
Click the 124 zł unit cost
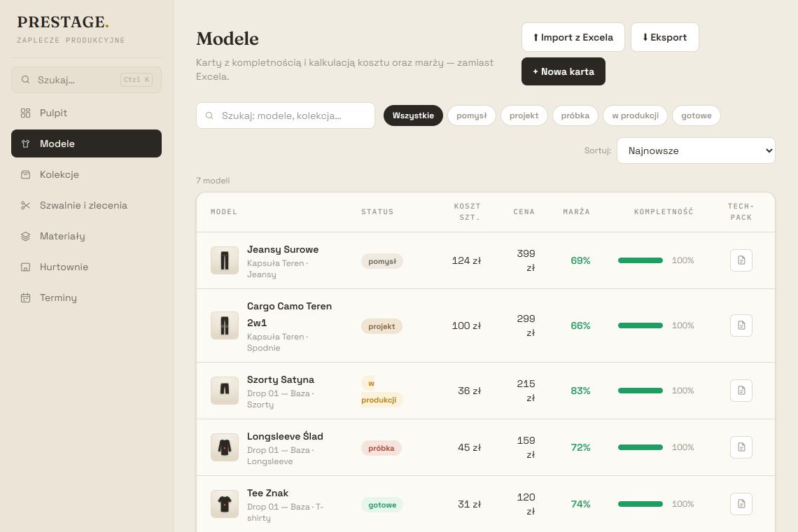coord(466,260)
